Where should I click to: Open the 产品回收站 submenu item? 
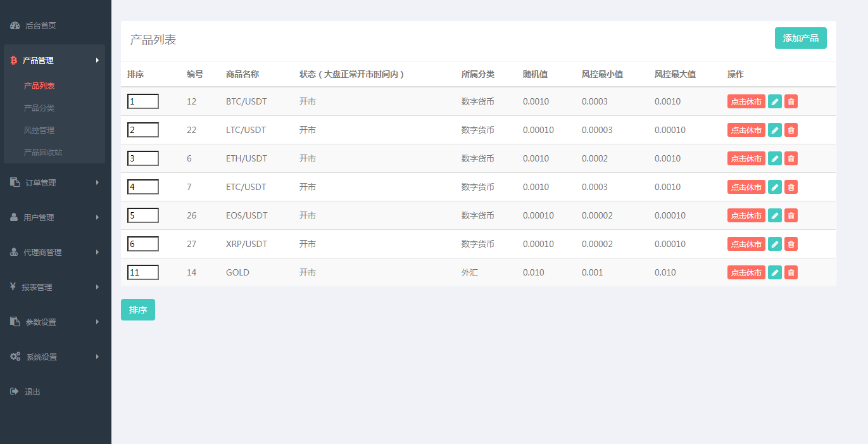coord(43,153)
